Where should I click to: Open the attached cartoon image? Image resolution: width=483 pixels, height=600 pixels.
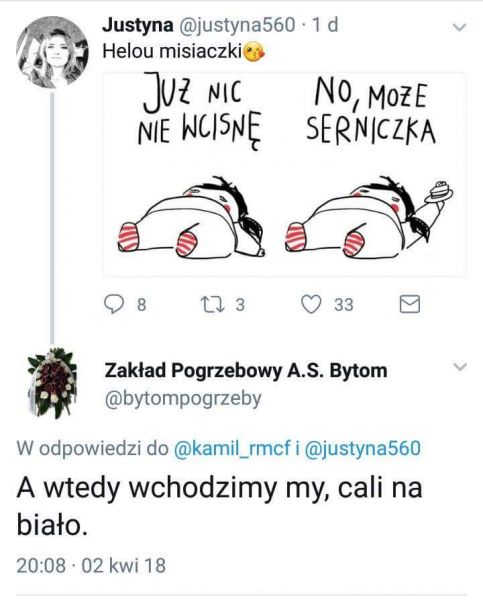[x=284, y=174]
